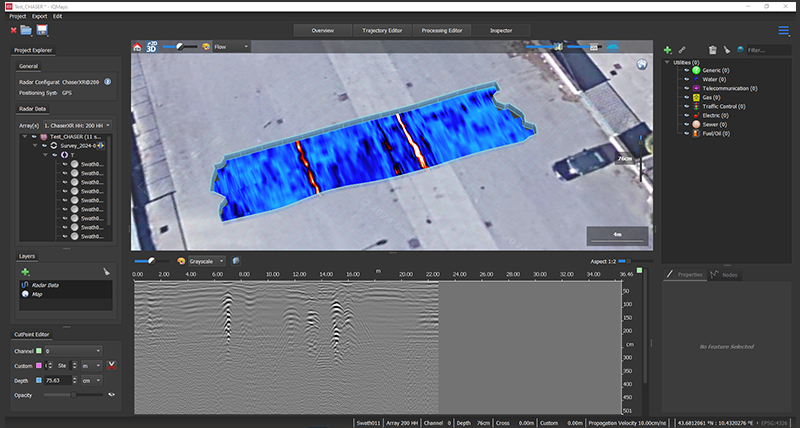Click the utilities Filter search field
Viewport: 800px width, 428px height.
(x=768, y=49)
